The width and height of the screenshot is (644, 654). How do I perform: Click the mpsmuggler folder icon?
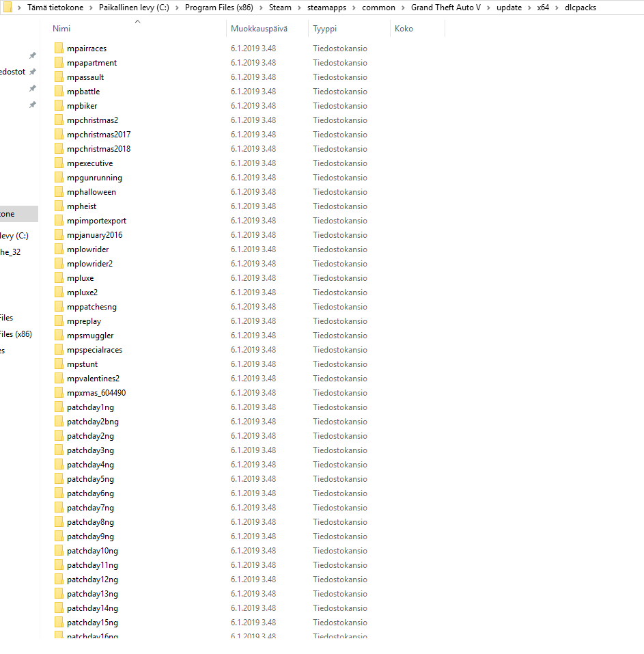59,336
